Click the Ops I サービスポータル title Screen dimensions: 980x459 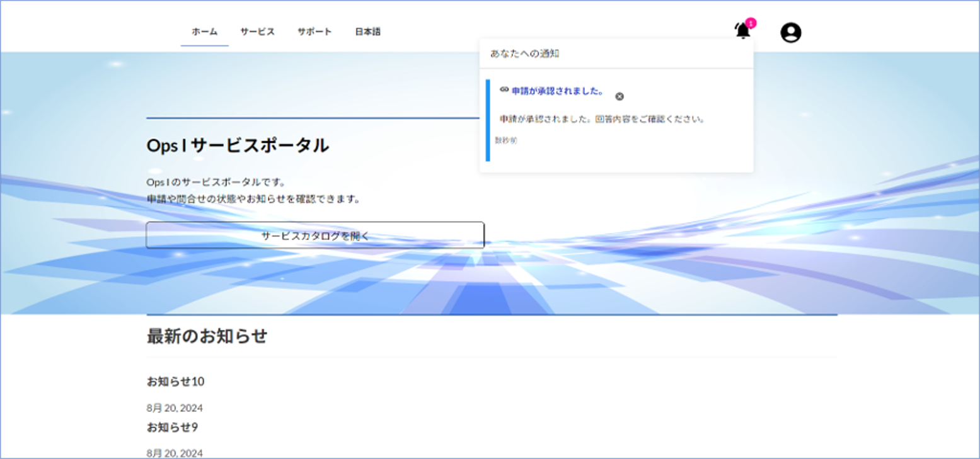237,145
